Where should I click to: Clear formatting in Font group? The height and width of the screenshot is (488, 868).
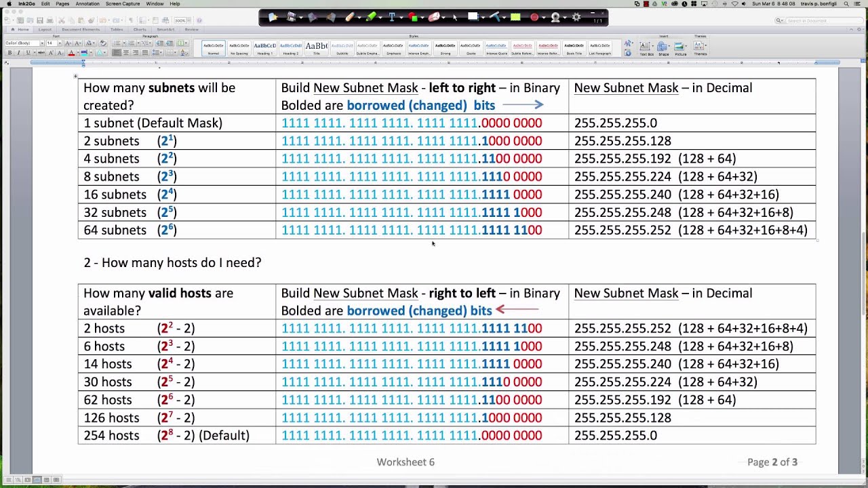click(x=103, y=43)
